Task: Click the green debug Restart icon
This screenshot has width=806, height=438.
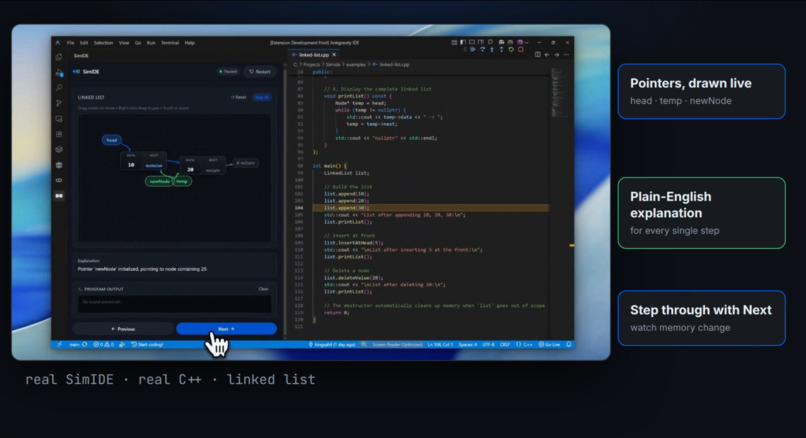Action: coord(511,50)
